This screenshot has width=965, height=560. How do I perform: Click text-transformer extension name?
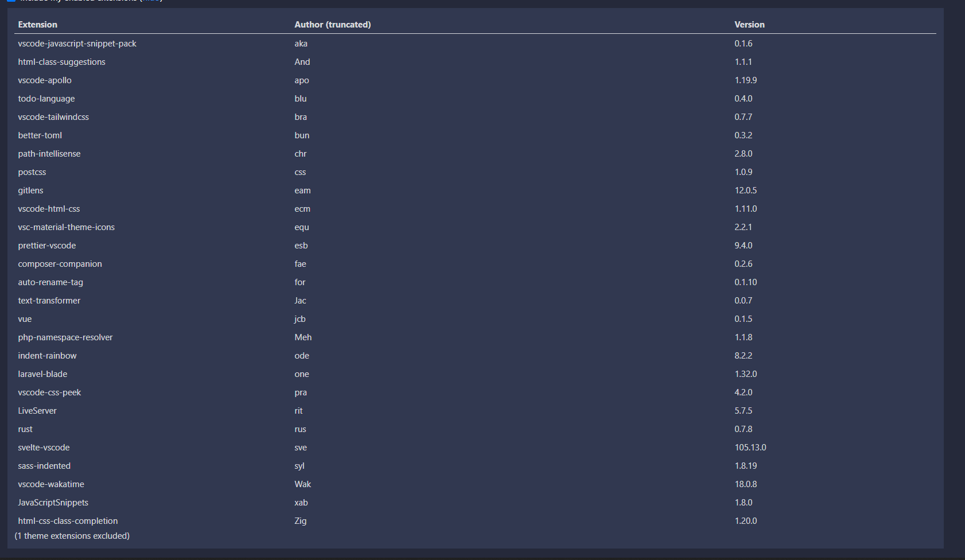tap(49, 301)
